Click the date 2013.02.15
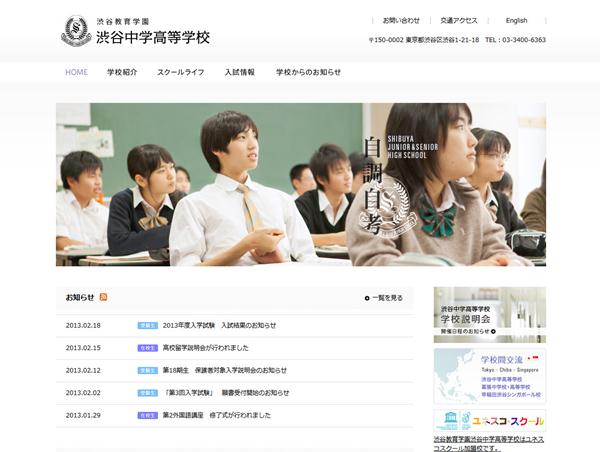The image size is (600, 452). coord(83,348)
